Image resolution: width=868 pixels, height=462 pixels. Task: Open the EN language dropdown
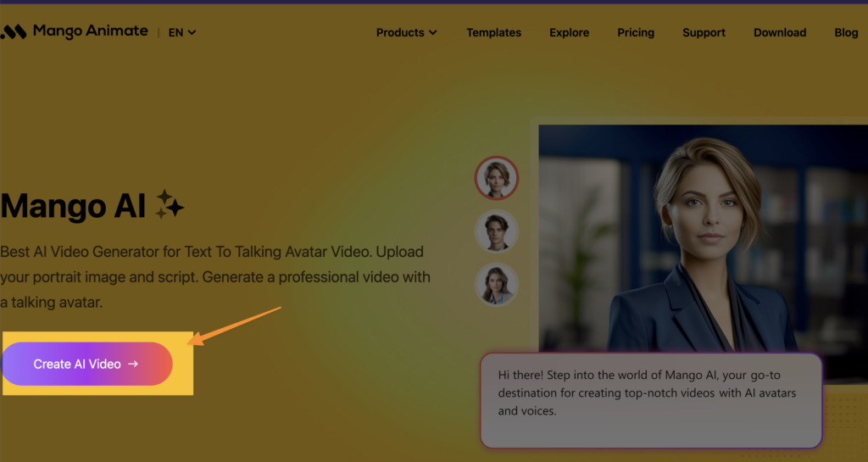(181, 33)
